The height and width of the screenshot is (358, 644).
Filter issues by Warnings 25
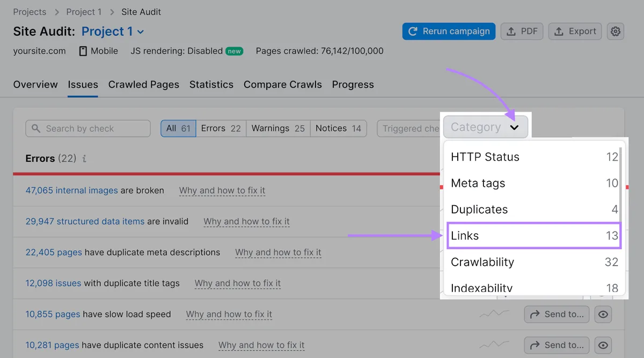[278, 129]
